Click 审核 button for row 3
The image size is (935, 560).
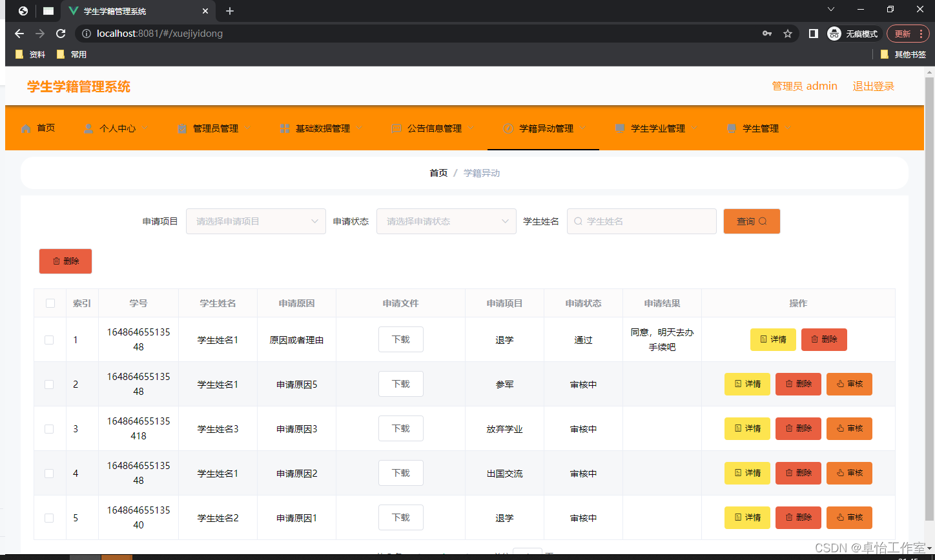click(849, 428)
